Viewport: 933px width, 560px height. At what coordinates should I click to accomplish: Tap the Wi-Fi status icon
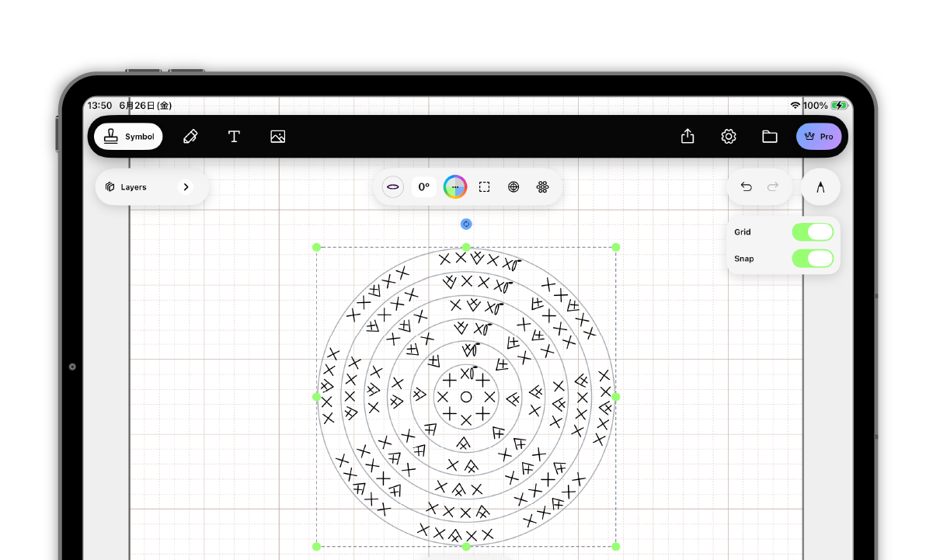click(x=795, y=106)
